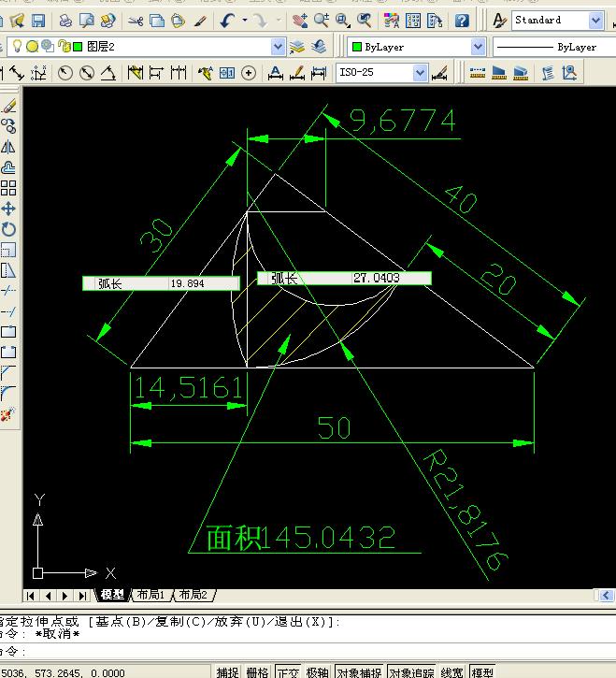
Task: Toggle the 对象追踪 object tracking button
Action: (x=412, y=672)
